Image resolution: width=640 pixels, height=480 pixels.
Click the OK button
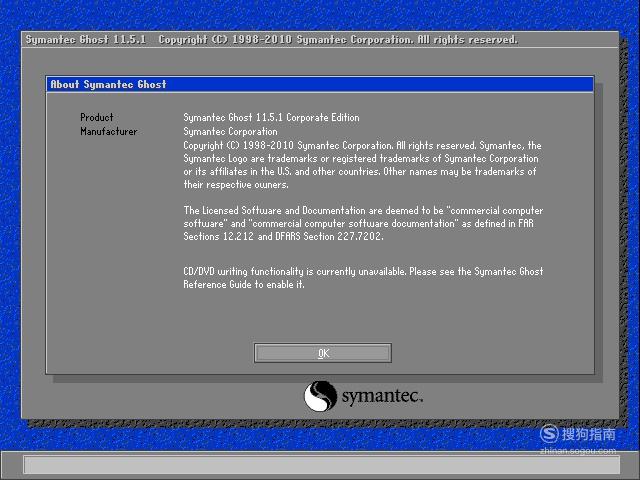pos(322,353)
